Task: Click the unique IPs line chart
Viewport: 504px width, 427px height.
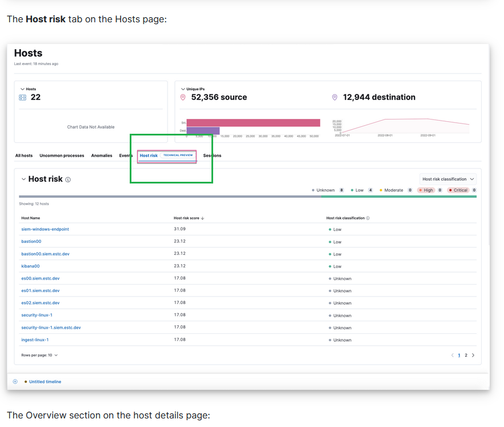Action: 405,126
